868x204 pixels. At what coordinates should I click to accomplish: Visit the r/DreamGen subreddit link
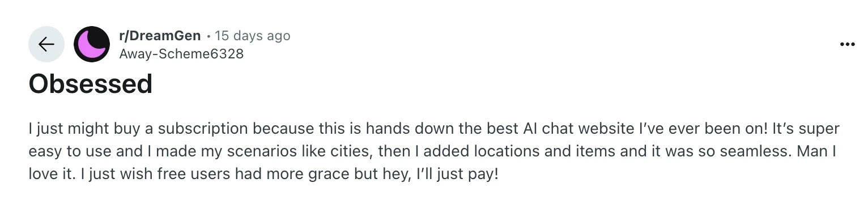coord(160,36)
